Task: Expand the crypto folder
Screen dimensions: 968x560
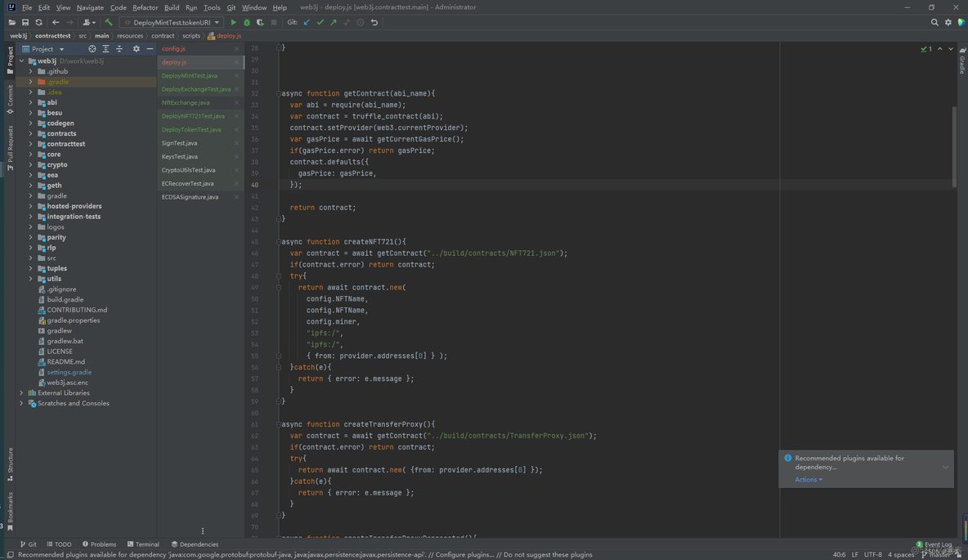Action: click(x=31, y=165)
